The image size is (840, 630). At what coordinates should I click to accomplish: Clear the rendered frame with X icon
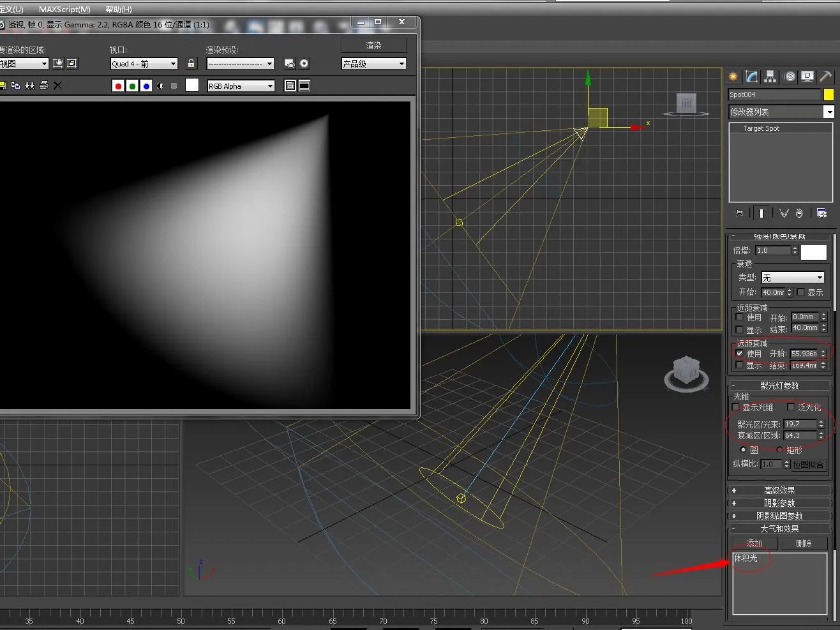[x=57, y=85]
